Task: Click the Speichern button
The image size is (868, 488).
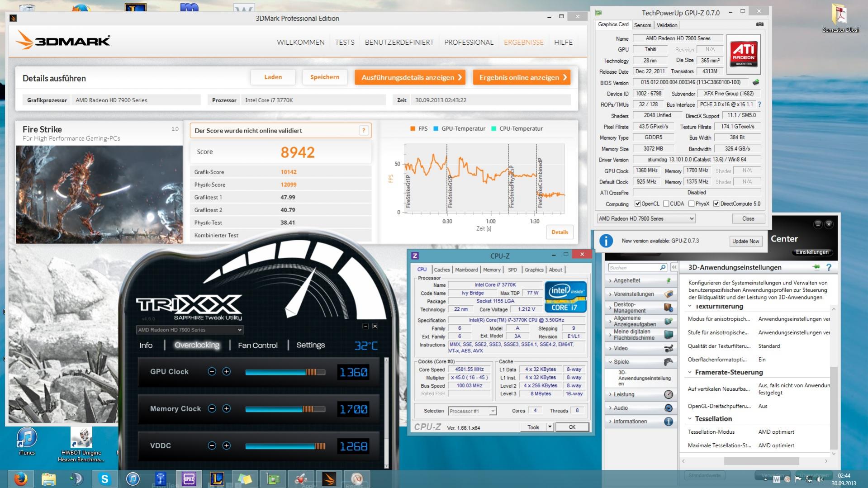Action: tap(325, 77)
